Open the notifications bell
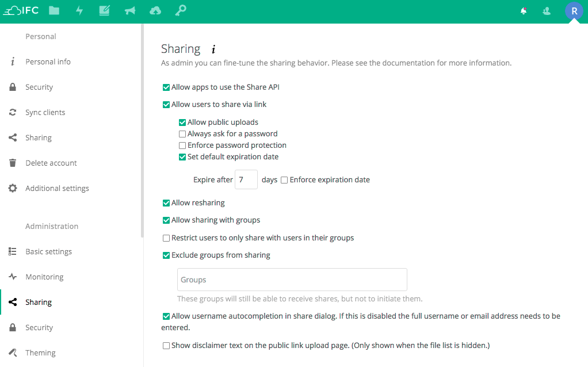 tap(524, 11)
